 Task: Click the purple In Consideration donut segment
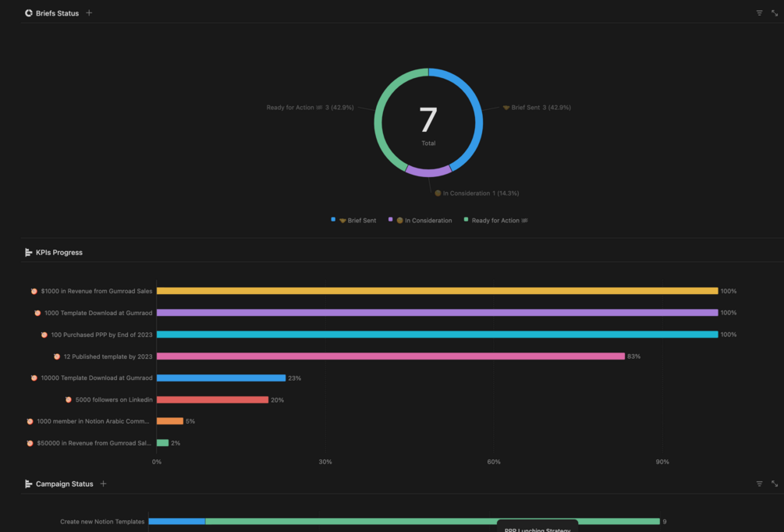[428, 173]
